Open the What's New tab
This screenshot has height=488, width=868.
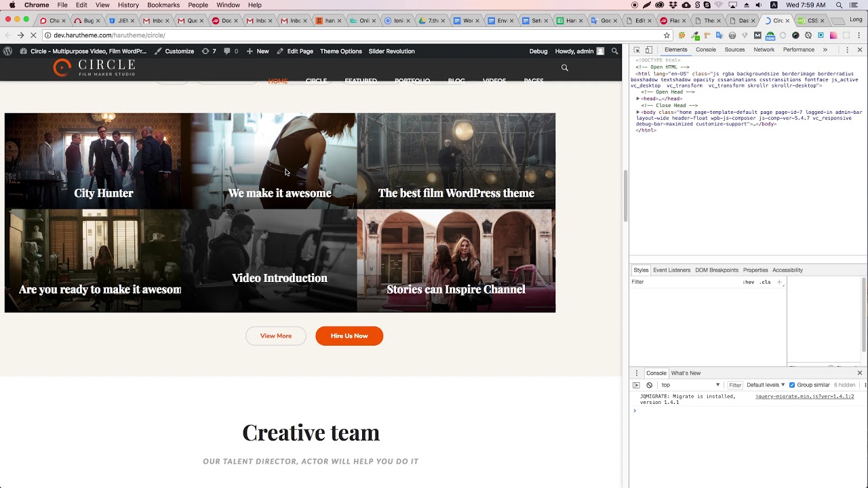click(x=686, y=373)
